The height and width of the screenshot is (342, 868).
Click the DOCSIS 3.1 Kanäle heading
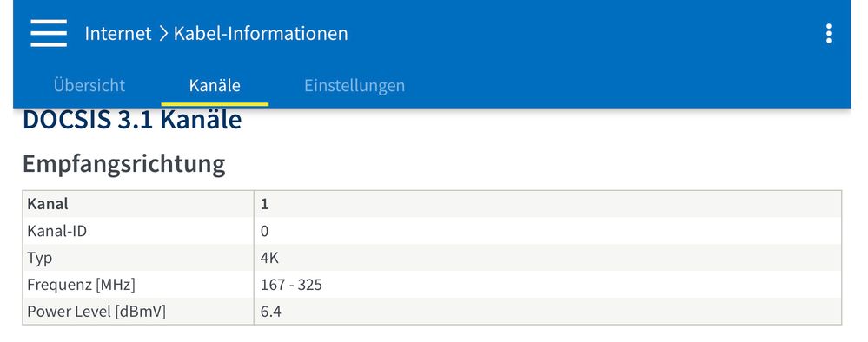pyautogui.click(x=132, y=120)
